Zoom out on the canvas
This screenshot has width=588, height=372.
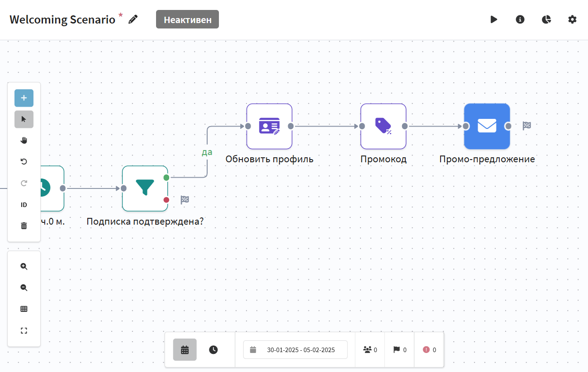coord(24,288)
